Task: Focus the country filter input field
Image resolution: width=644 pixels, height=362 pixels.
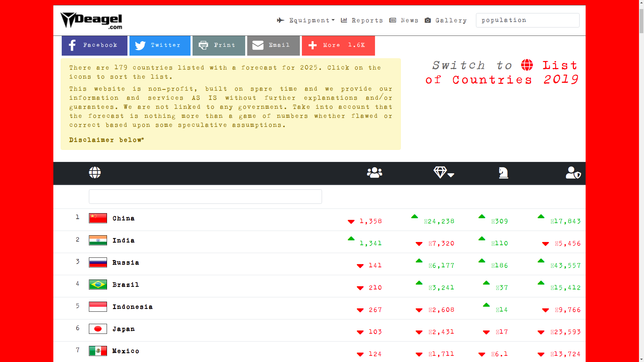Action: 205,196
